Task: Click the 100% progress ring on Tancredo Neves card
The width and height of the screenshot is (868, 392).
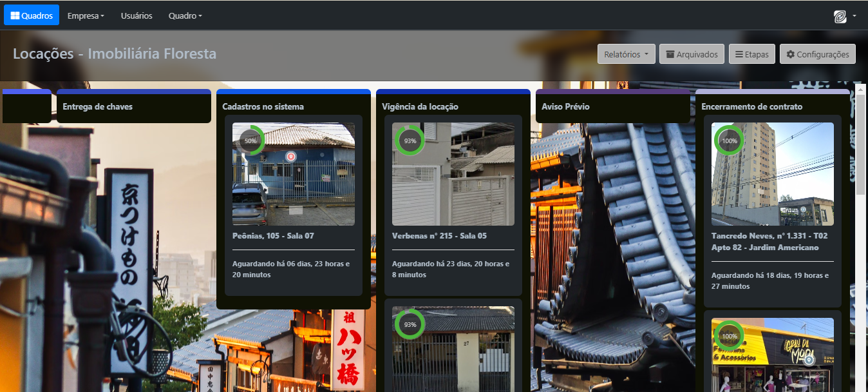Action: point(729,141)
